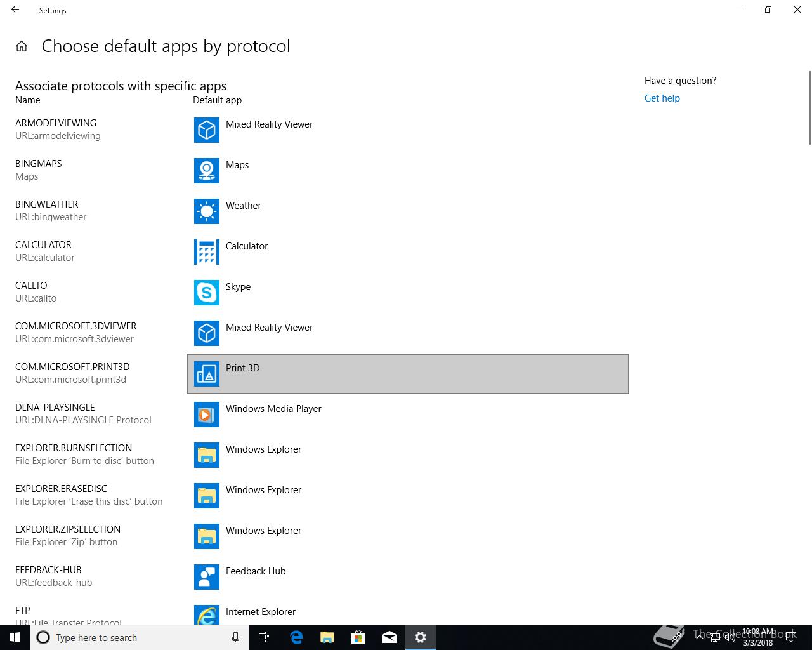Click the microphone icon in search box
Image resolution: width=812 pixels, height=650 pixels.
pos(235,637)
